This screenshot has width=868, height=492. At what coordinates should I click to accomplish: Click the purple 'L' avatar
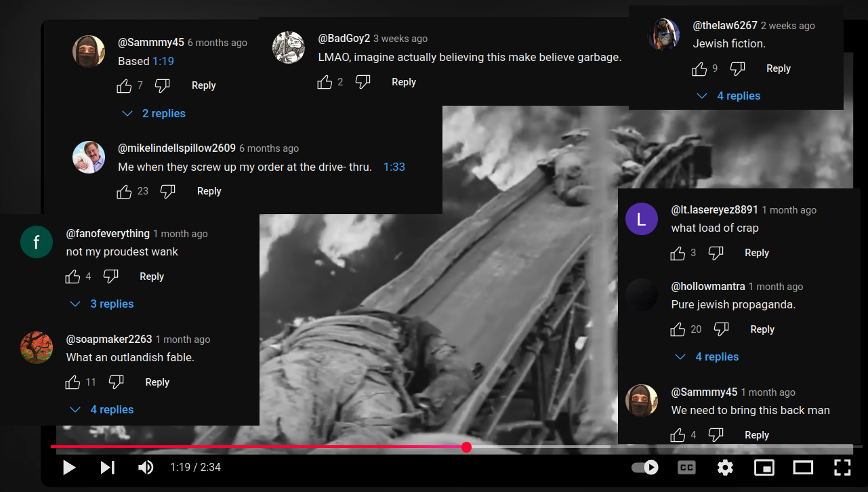[642, 219]
